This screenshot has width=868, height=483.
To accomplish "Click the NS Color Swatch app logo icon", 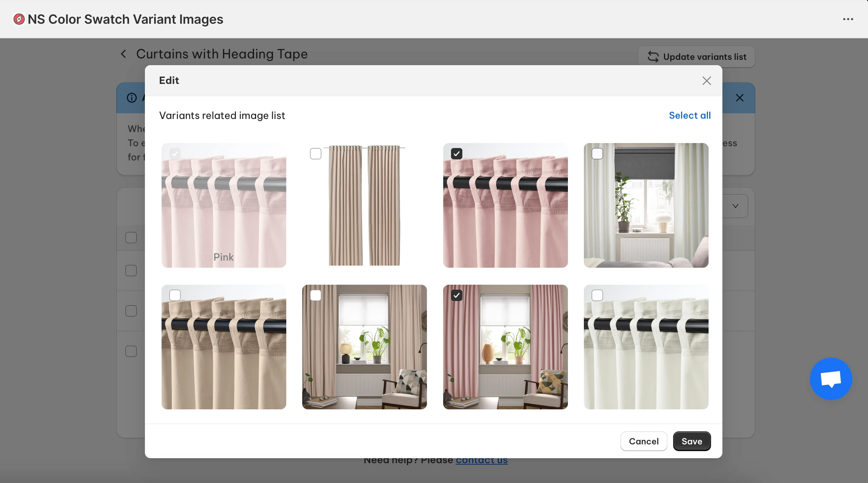I will pos(19,19).
